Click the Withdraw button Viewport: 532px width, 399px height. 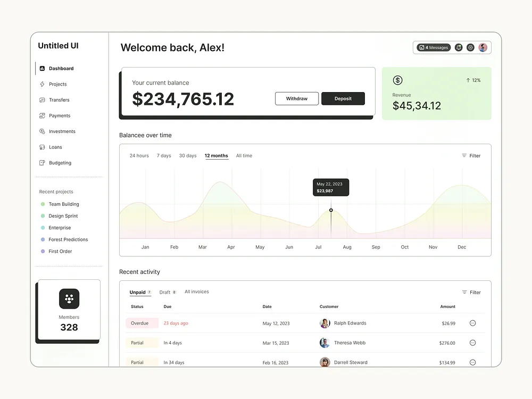tap(296, 98)
